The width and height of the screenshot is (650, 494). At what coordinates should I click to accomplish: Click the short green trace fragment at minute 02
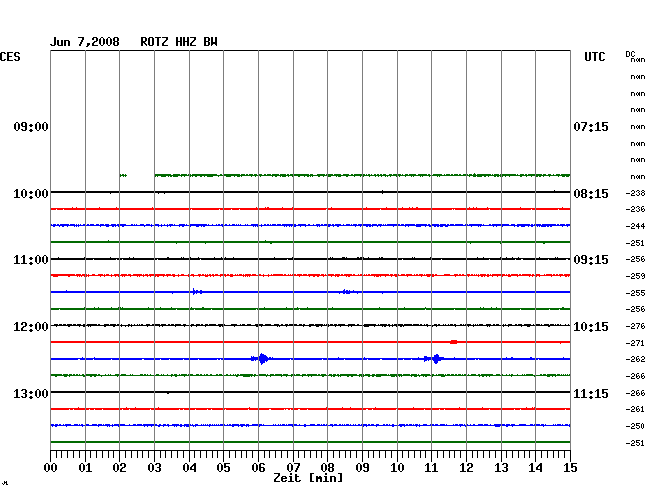[x=123, y=175]
